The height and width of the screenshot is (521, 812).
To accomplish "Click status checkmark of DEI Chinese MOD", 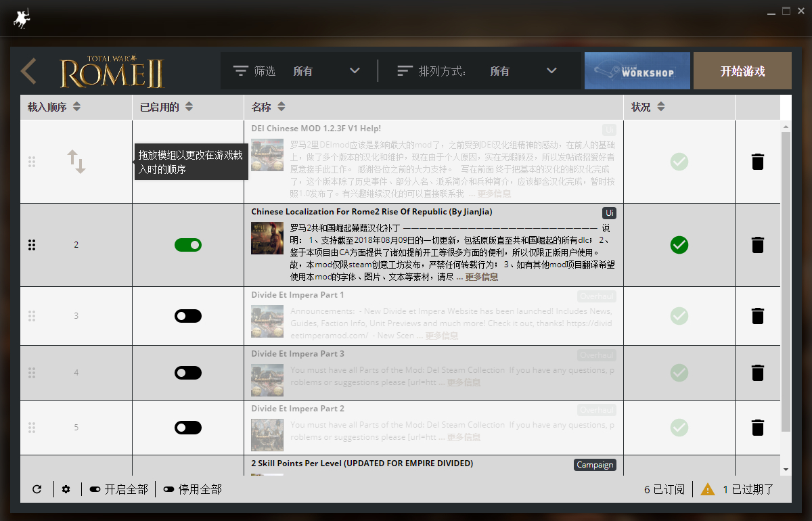I will 679,162.
